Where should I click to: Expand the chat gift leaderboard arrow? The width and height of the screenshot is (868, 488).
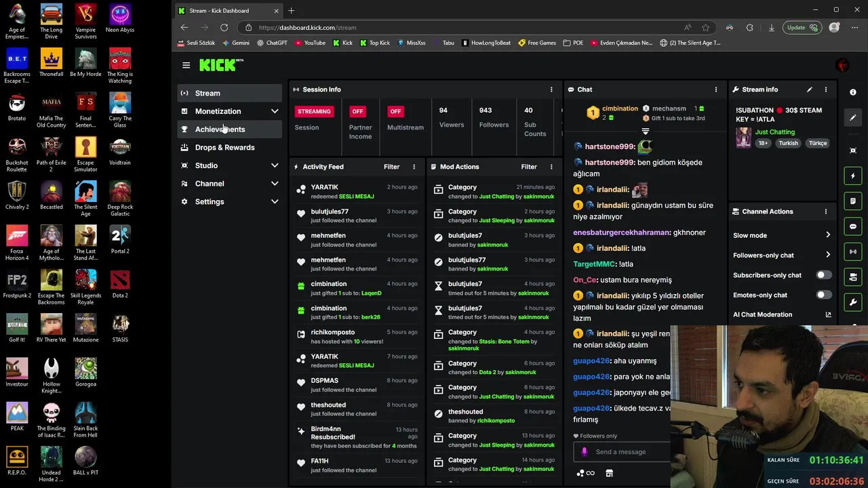(645, 131)
